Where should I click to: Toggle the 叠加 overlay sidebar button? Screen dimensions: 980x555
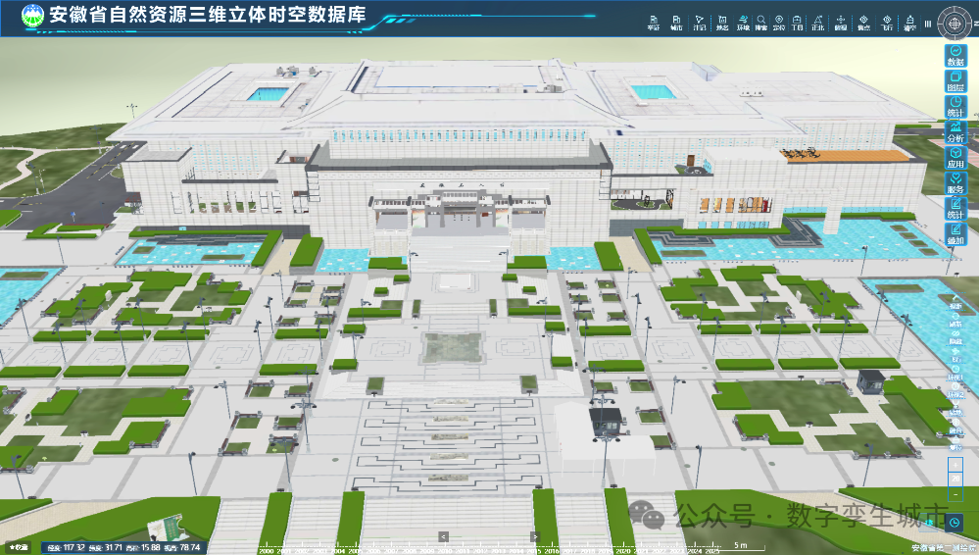tap(955, 233)
